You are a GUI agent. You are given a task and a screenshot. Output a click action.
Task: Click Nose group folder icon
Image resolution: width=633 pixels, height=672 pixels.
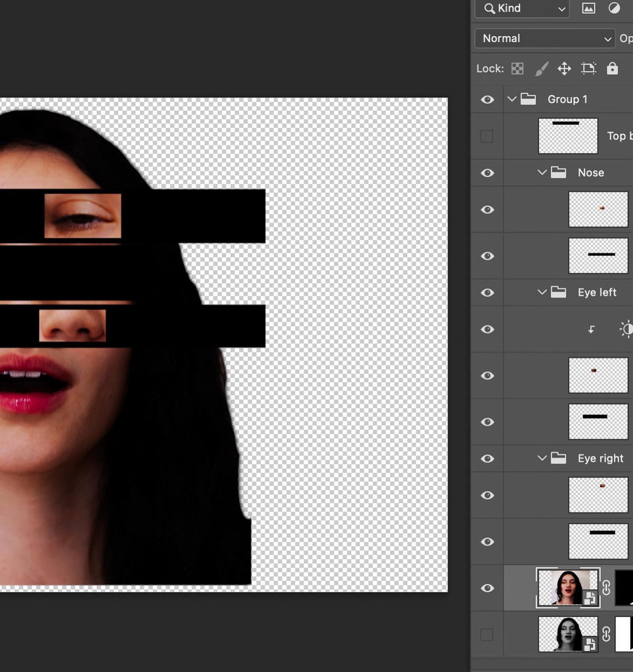(558, 173)
